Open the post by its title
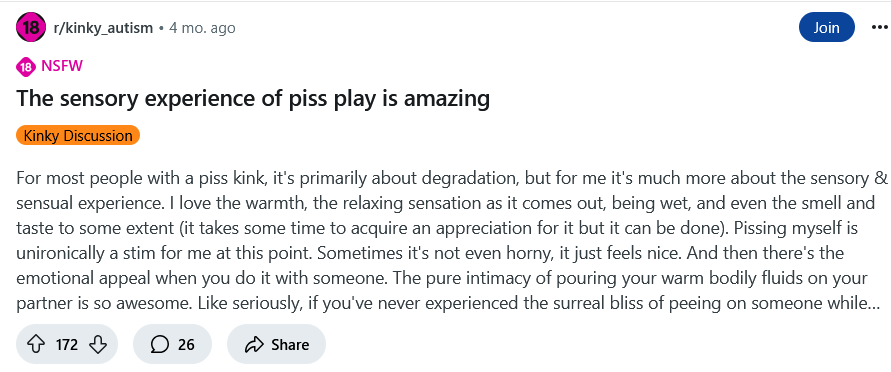891x372 pixels. coord(253,99)
